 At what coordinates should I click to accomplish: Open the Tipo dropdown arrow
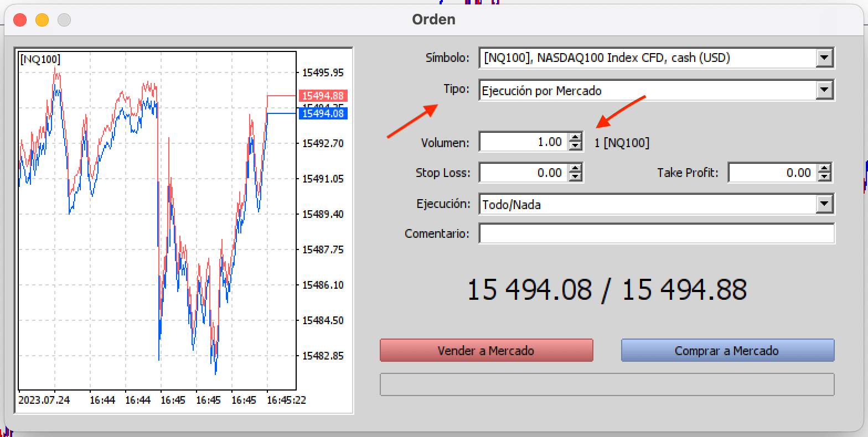click(825, 90)
